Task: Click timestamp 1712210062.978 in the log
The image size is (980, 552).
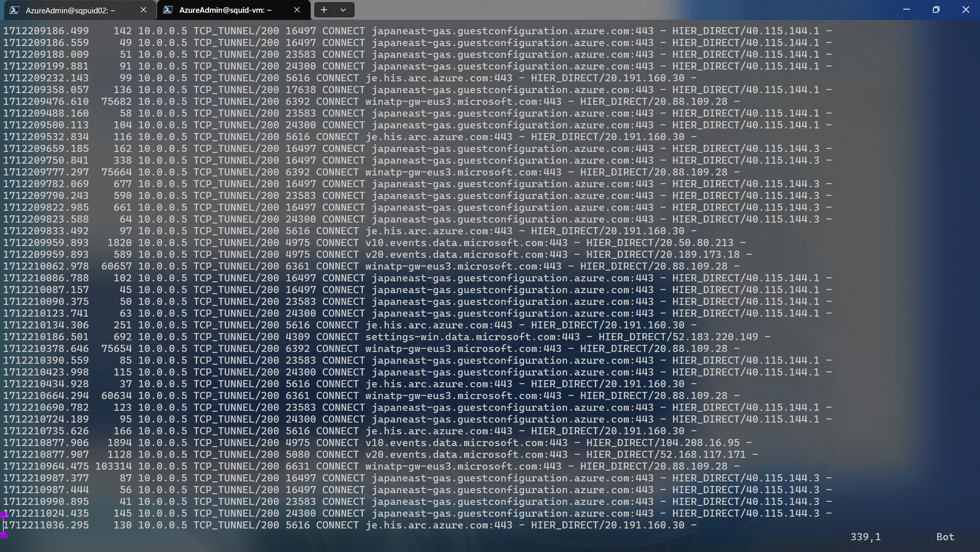Action: pos(46,266)
